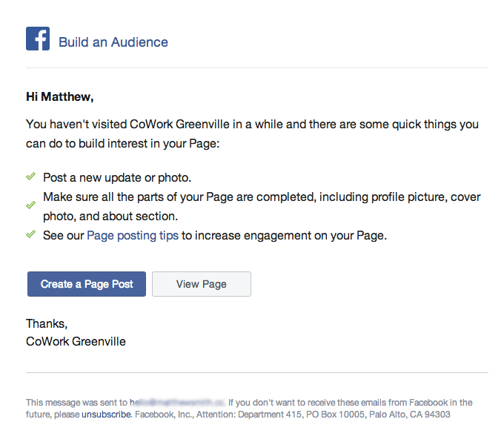
Task: Click the line starting You haven't visited CoWork Greenville
Action: pos(252,124)
